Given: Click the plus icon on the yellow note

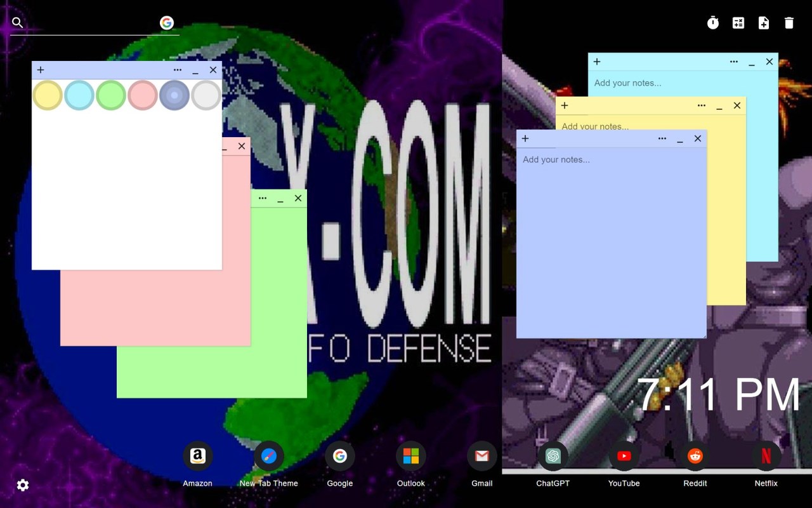Looking at the screenshot, I should click(565, 105).
